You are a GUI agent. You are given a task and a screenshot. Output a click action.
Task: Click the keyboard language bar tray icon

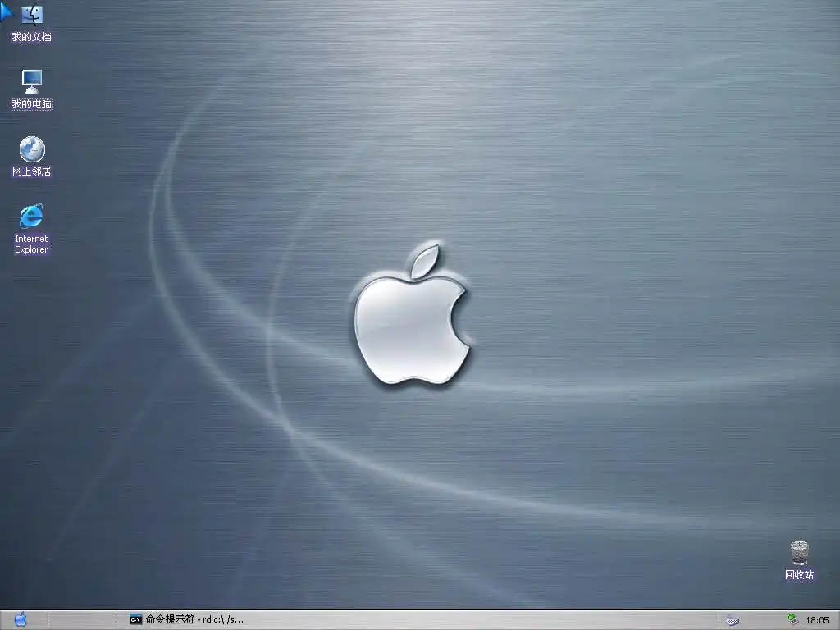click(732, 621)
